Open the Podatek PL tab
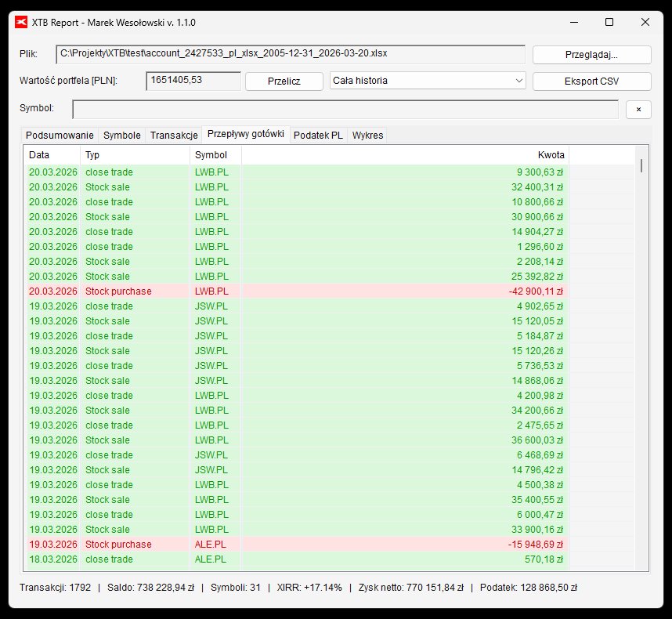This screenshot has width=672, height=619. (318, 135)
